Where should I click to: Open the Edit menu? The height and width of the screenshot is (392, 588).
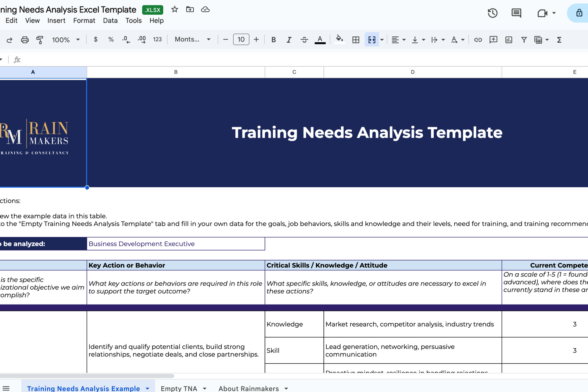click(11, 21)
